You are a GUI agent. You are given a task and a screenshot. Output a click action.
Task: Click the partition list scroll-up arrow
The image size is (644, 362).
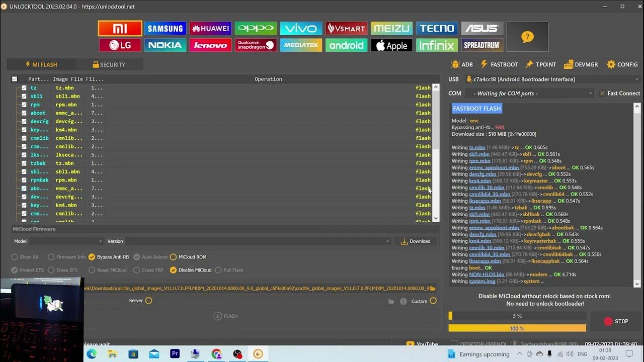point(436,87)
